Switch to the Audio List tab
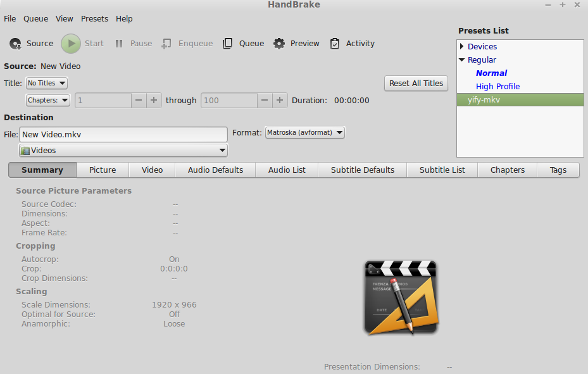The height and width of the screenshot is (374, 588). click(287, 170)
